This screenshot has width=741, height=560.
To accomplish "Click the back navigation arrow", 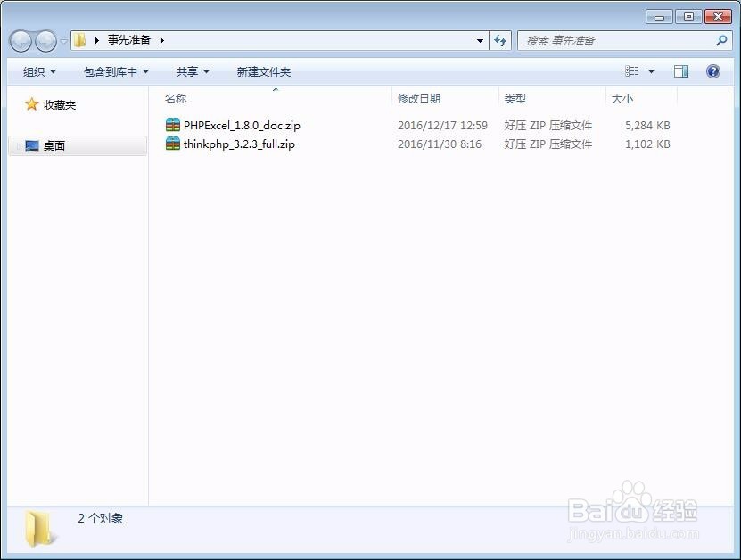I will [20, 40].
